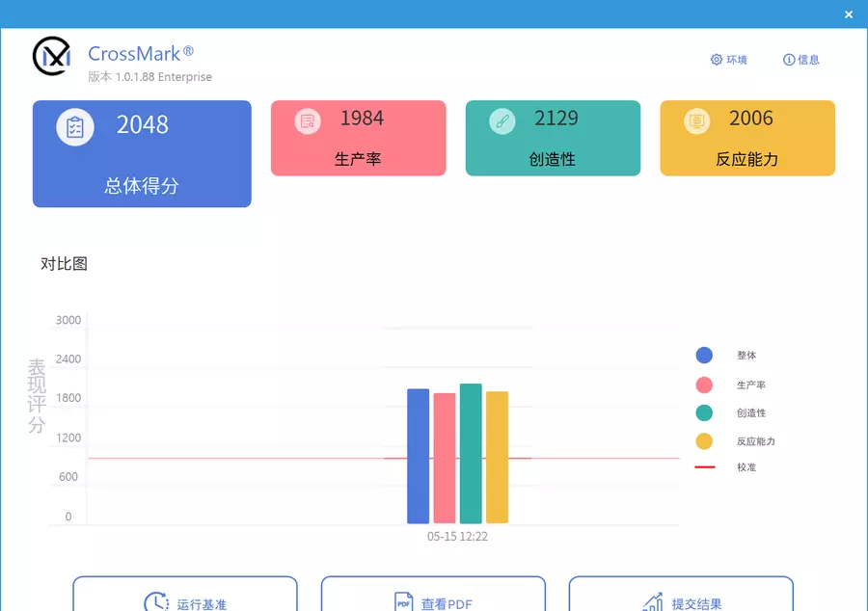Click the 1200 y-axis label
The height and width of the screenshot is (611, 868).
pos(68,438)
